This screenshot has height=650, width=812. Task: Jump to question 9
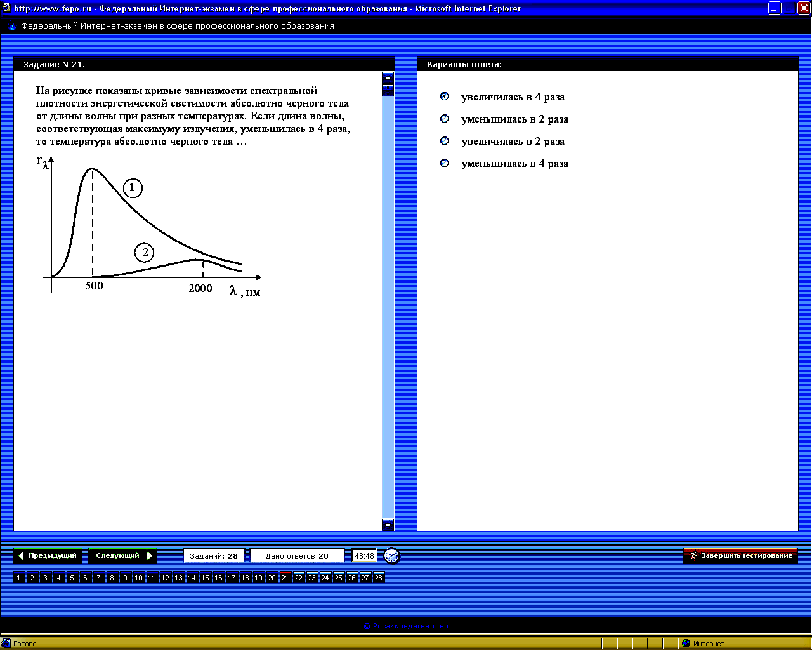pyautogui.click(x=126, y=578)
